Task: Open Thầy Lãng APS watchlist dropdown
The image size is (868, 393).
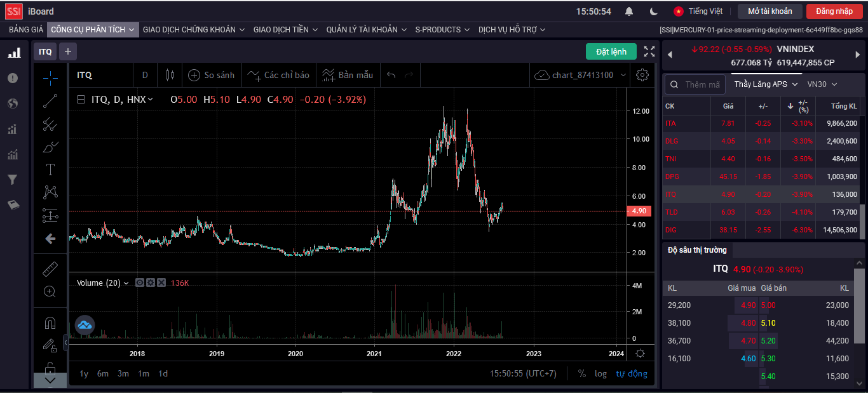Action: 765,84
